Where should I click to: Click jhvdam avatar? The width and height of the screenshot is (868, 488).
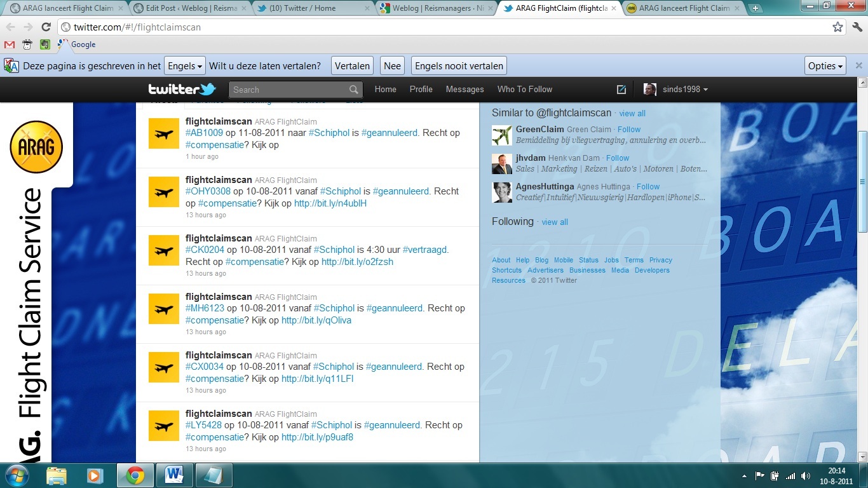[x=502, y=164]
